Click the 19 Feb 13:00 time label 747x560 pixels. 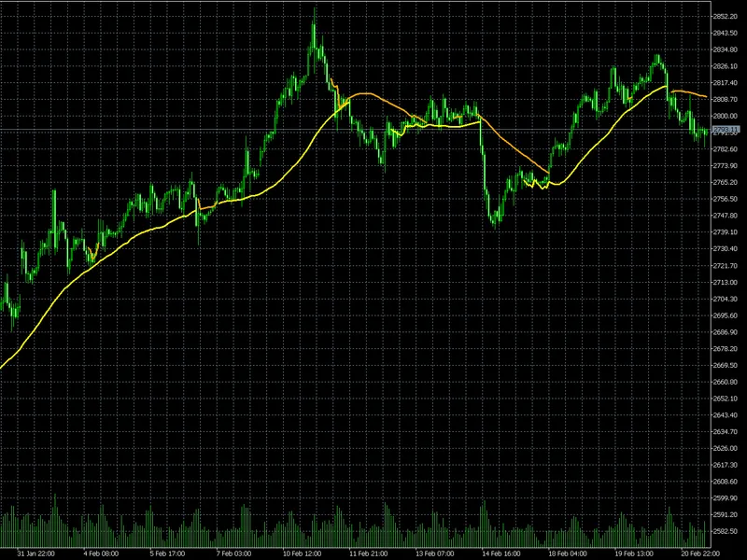[x=634, y=553]
